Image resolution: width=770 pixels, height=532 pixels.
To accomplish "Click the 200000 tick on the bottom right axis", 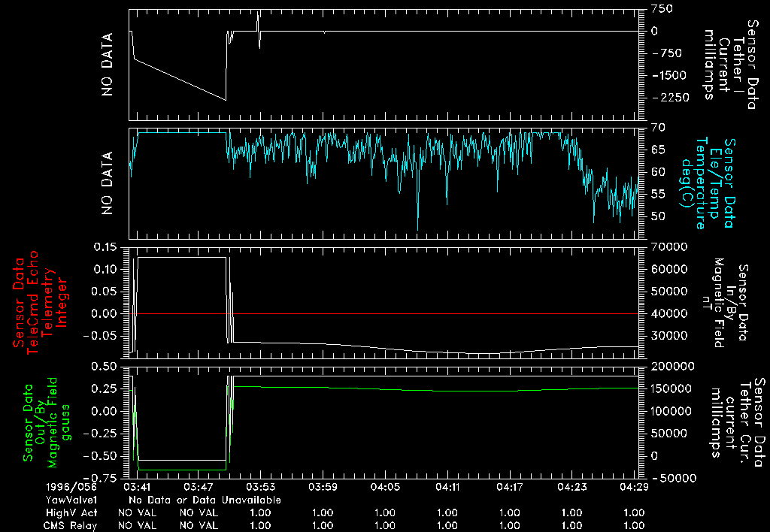I will (663, 367).
